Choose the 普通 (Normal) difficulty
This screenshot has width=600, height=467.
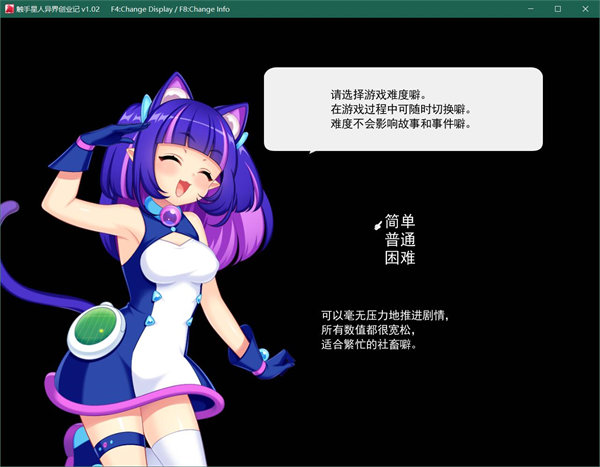400,240
